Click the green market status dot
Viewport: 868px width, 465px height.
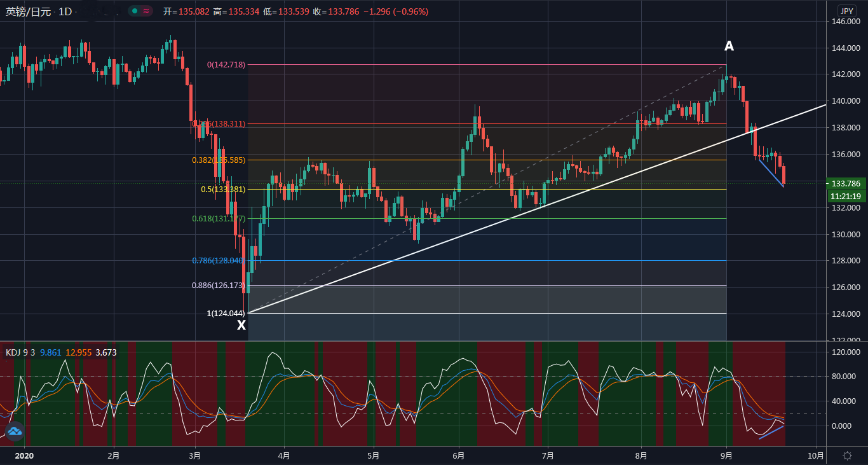[x=134, y=11]
